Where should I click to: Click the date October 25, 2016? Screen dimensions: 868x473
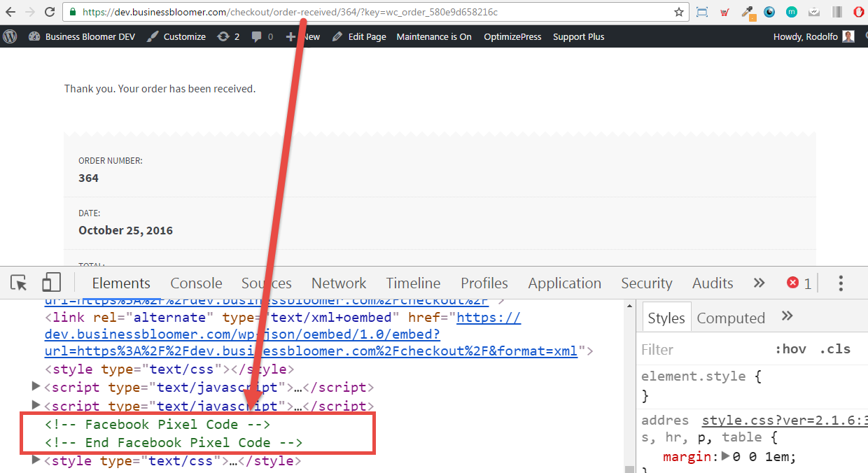tap(125, 230)
